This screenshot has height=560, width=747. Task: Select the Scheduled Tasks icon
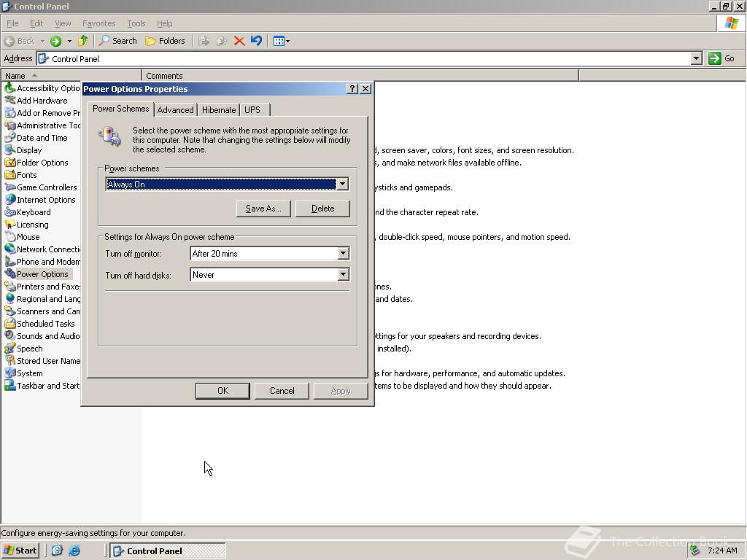click(x=10, y=323)
